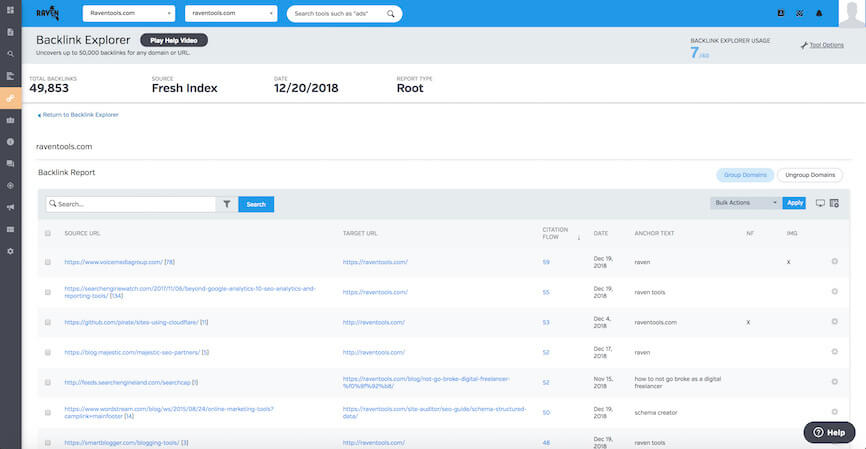Image resolution: width=866 pixels, height=449 pixels.
Task: Open the raventools.com campaign dropdown
Action: click(x=231, y=13)
